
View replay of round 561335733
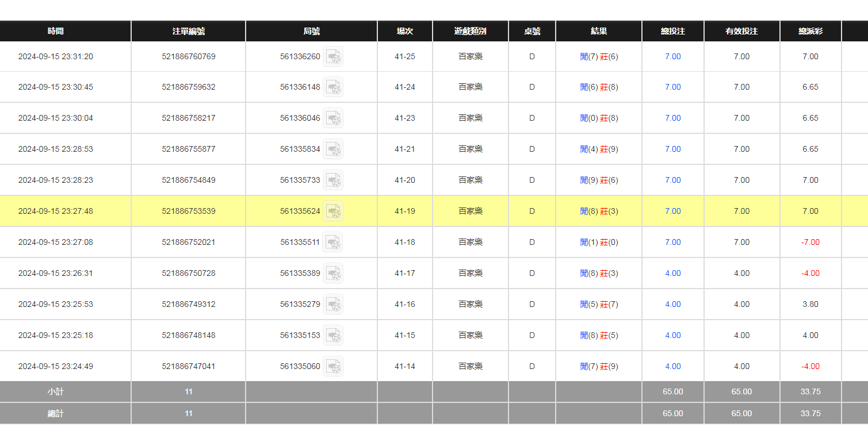coord(333,180)
